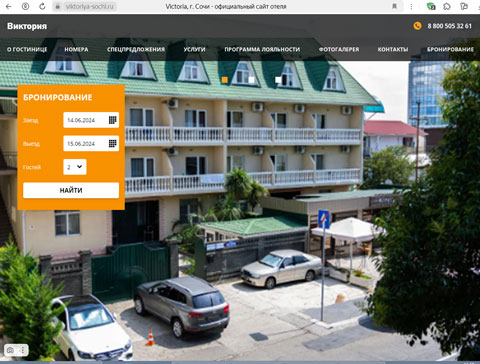Screen dimensions: 480x364
Task: Click the 'Выезд' label in booking form
Action: pyautogui.click(x=31, y=144)
